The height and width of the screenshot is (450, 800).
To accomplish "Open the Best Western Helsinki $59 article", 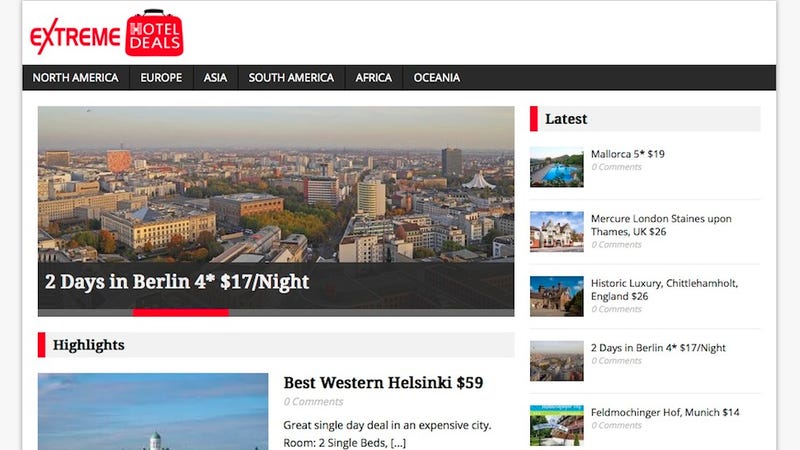I will [x=383, y=383].
